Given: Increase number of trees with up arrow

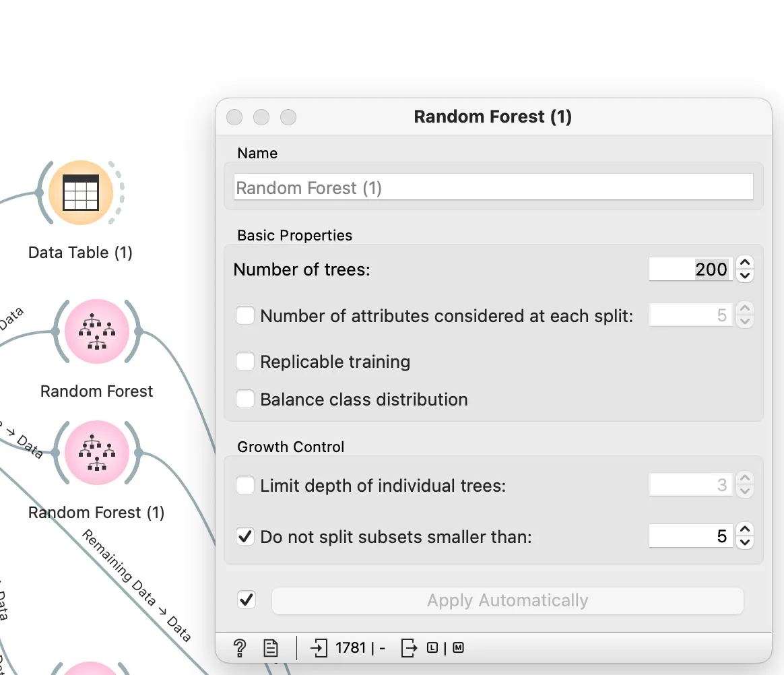Looking at the screenshot, I should [745, 263].
